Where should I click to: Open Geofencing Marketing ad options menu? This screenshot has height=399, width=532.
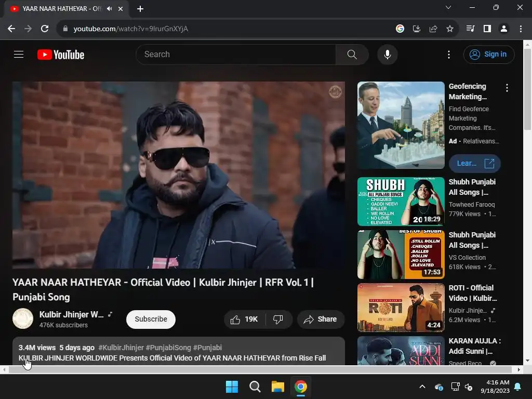pyautogui.click(x=507, y=88)
